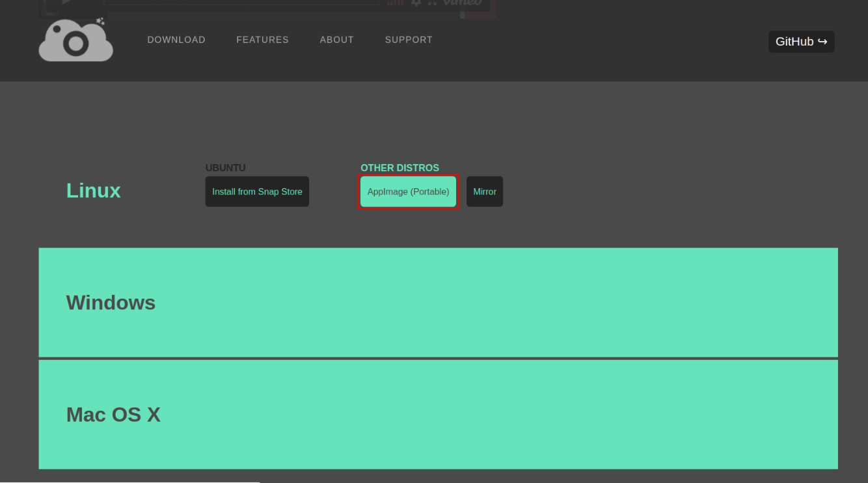Click the play triangle on the video player
This screenshot has height=483, width=868.
pos(67,3)
